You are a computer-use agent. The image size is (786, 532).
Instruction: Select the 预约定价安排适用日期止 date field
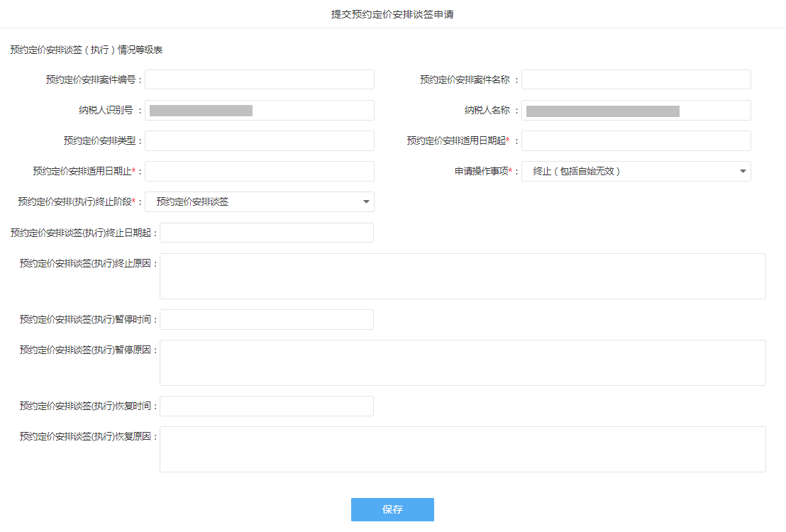coord(260,171)
